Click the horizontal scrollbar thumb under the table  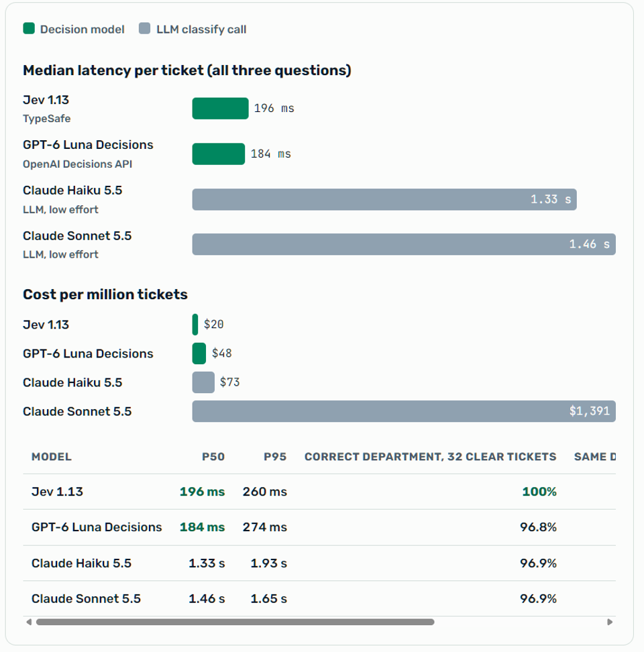pyautogui.click(x=235, y=622)
